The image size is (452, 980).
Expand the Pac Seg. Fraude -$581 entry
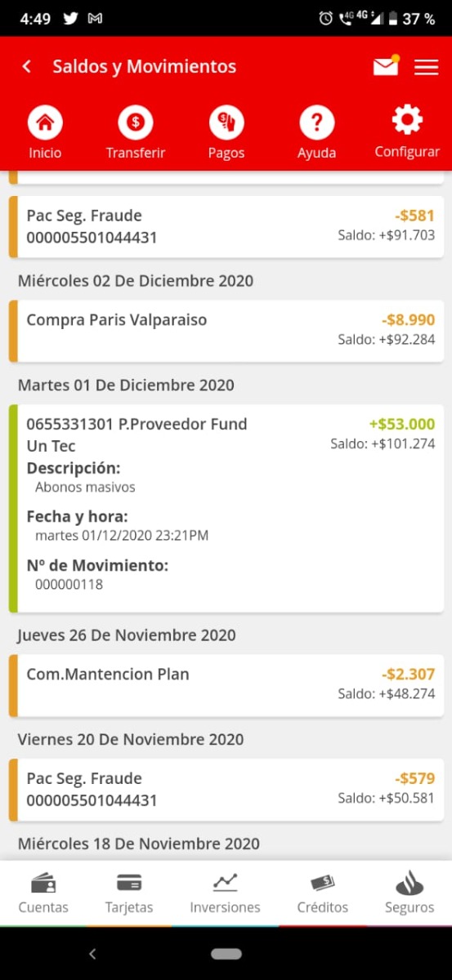(226, 226)
